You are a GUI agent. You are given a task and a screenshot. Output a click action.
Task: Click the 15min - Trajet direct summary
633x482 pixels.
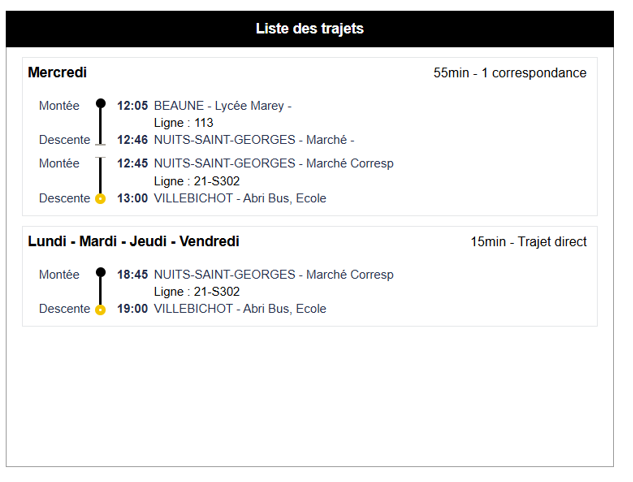tap(528, 241)
